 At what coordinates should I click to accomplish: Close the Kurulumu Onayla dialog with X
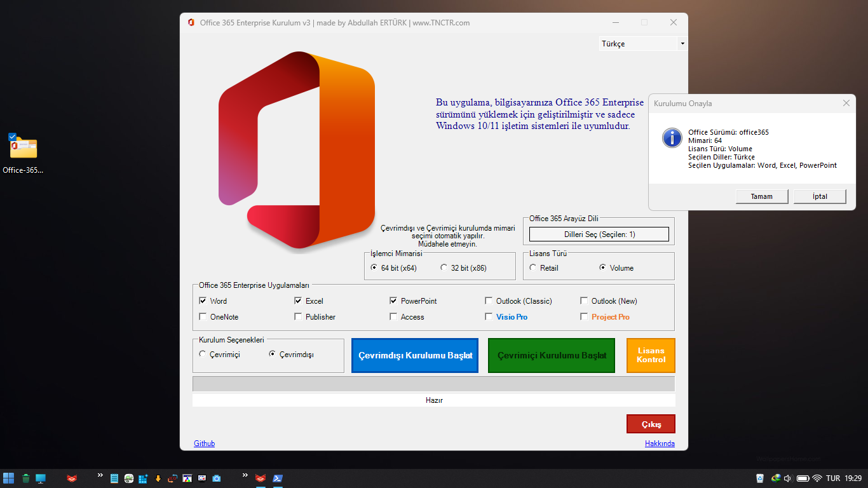(846, 103)
